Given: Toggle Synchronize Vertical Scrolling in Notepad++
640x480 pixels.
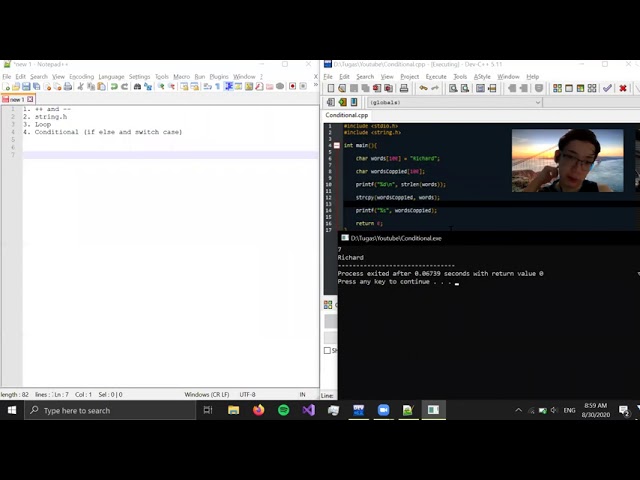Looking at the screenshot, I should (184, 87).
